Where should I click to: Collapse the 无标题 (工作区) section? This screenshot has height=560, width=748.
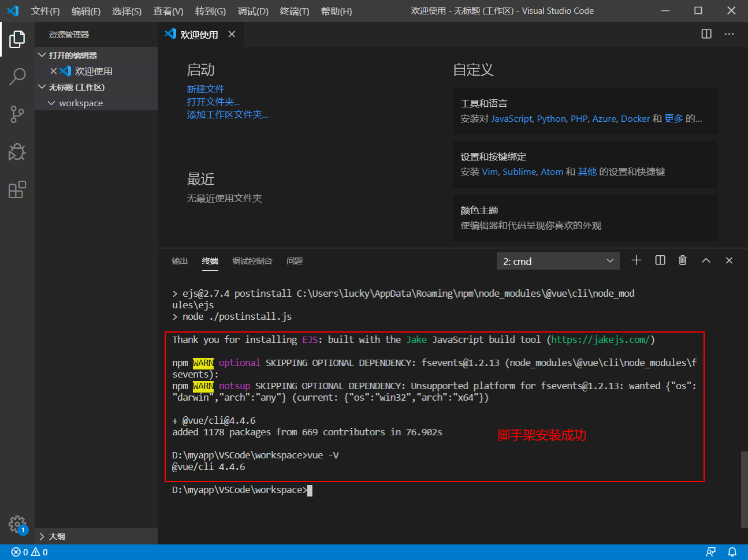[96, 87]
